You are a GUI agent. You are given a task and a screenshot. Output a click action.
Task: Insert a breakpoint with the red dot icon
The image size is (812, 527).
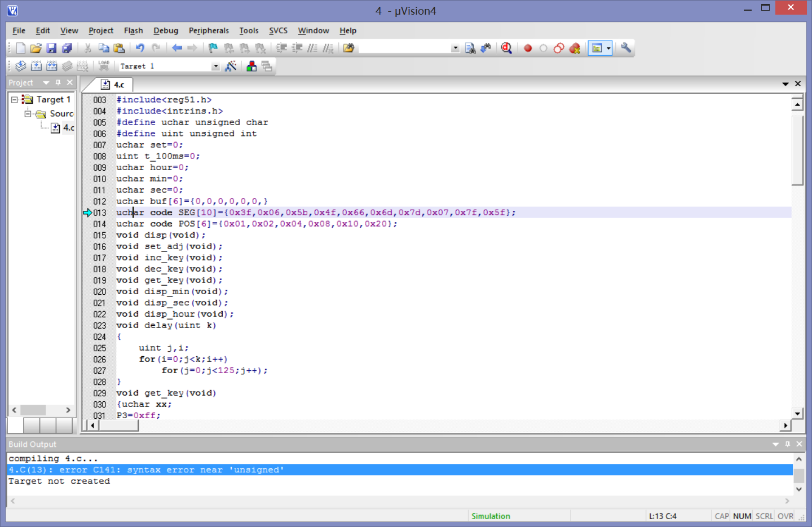(528, 48)
